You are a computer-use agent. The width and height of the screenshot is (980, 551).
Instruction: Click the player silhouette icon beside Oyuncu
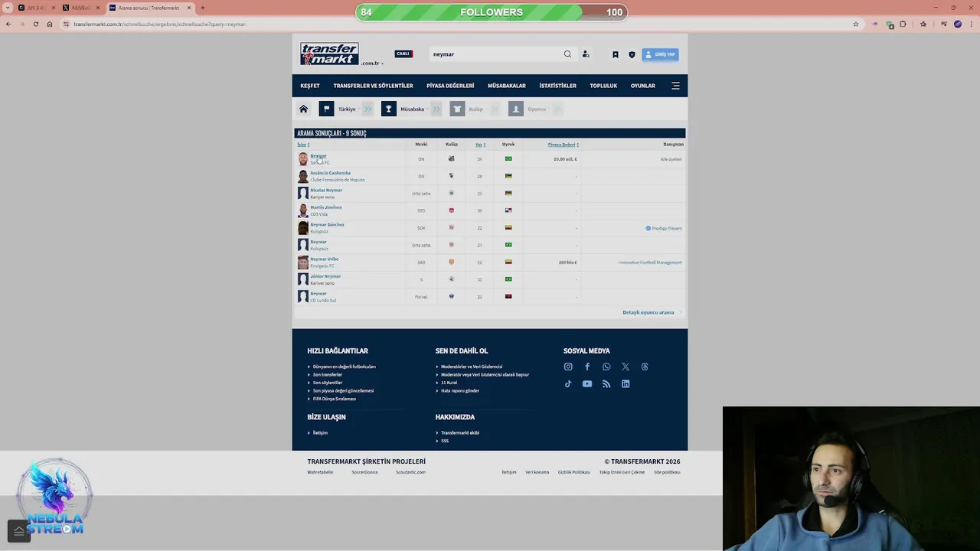click(x=515, y=109)
